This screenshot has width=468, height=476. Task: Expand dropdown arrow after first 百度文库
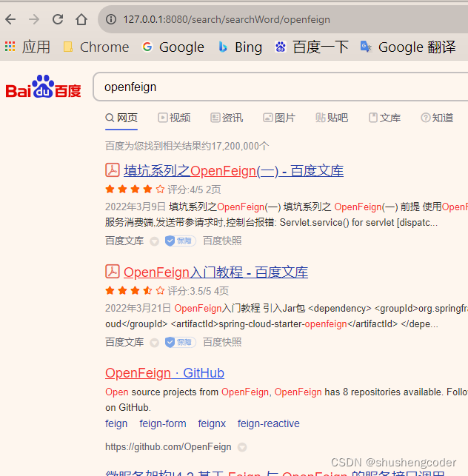tap(154, 241)
